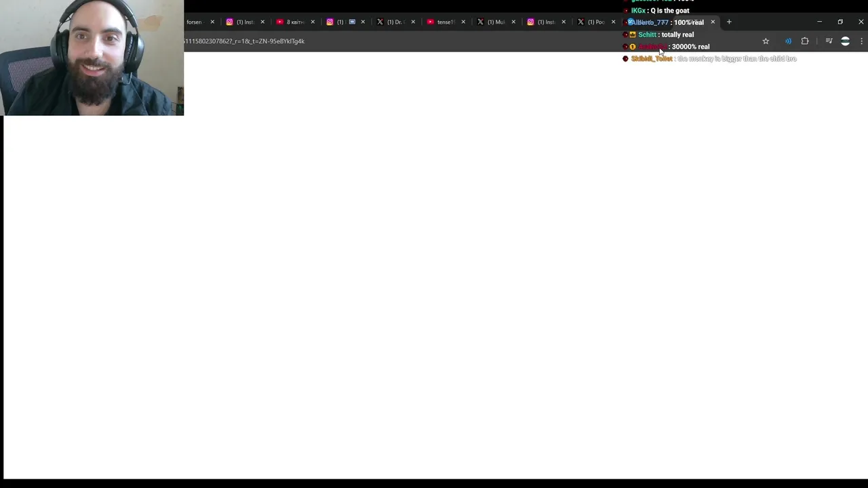Viewport: 868px width, 488px height.
Task: Open the Chrome three-dot menu
Action: (861, 41)
